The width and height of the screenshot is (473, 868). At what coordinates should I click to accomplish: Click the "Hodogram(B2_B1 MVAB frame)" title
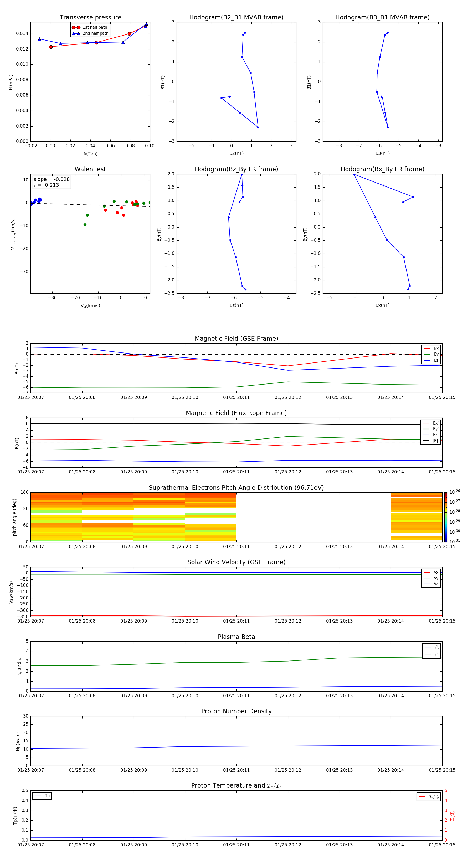click(236, 17)
